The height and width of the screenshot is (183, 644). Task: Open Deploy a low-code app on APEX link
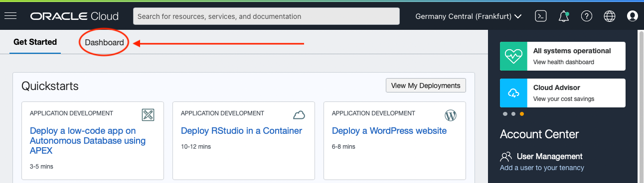tap(88, 141)
